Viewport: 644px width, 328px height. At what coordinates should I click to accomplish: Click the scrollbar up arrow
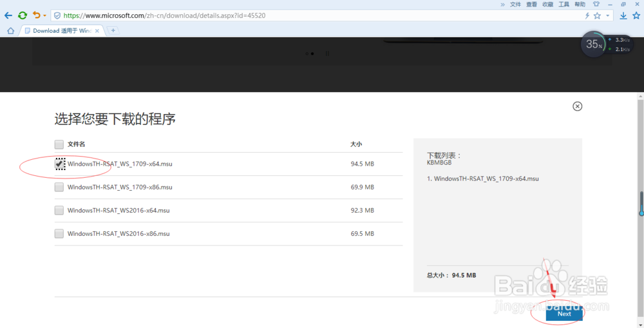[x=641, y=97]
